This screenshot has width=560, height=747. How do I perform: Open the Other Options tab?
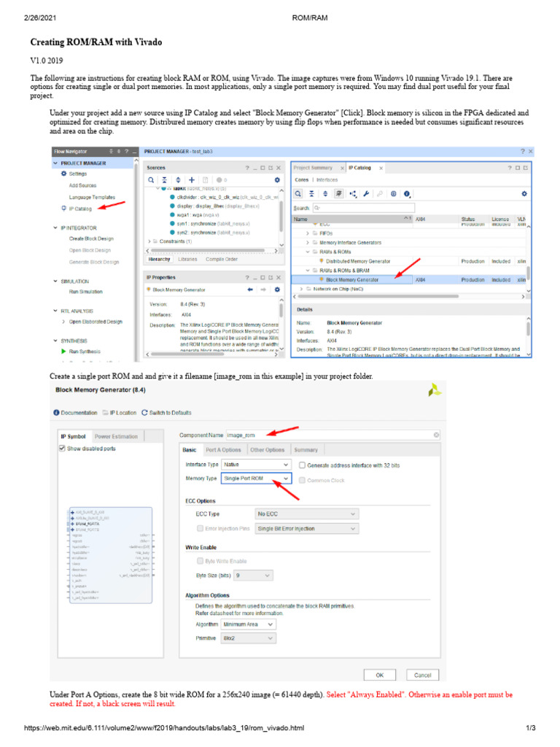tap(267, 449)
